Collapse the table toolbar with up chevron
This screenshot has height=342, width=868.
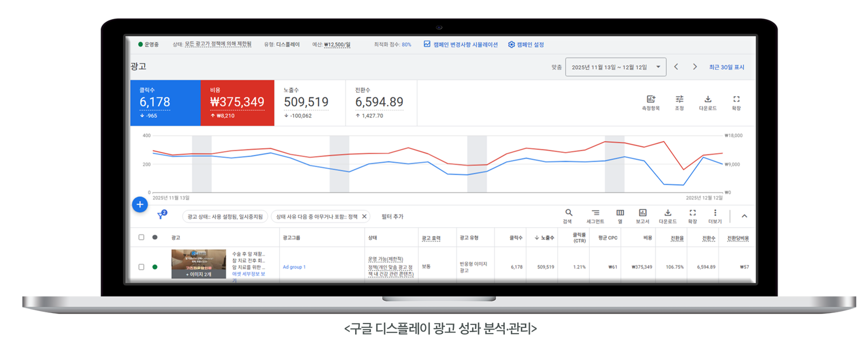[x=744, y=216]
